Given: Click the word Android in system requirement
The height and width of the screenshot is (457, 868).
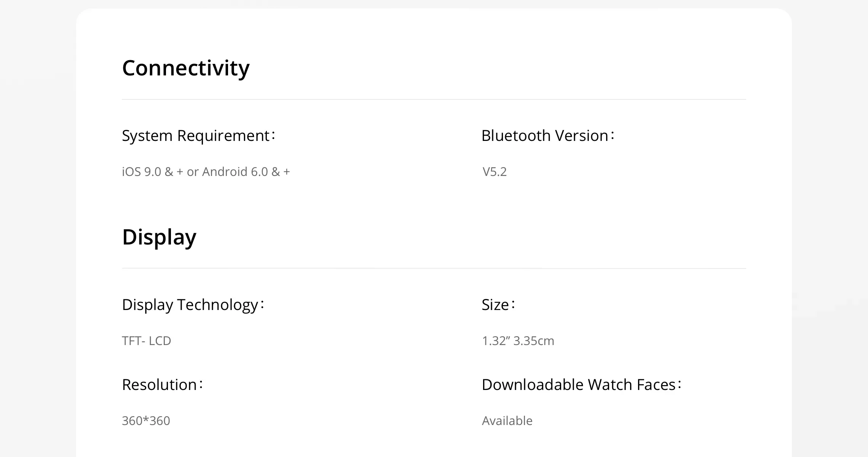Looking at the screenshot, I should 225,172.
